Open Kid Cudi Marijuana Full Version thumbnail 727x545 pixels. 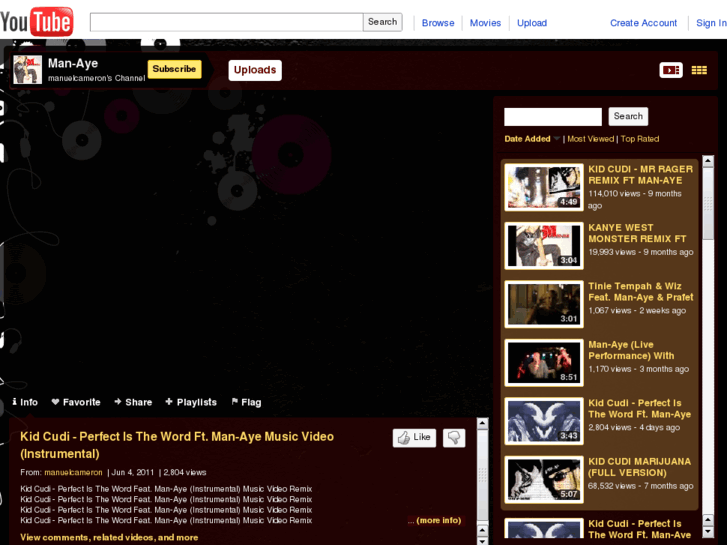(x=544, y=479)
